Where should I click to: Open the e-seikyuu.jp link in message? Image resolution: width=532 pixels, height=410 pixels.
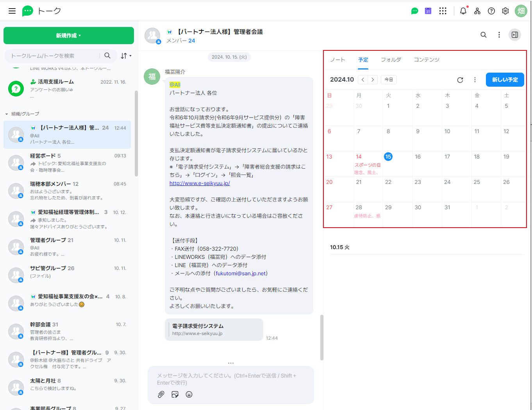(x=200, y=183)
